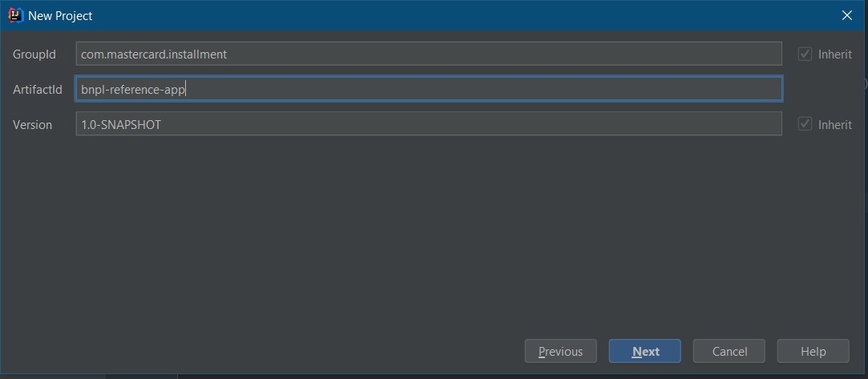Image resolution: width=868 pixels, height=379 pixels.
Task: Open Help for this dialog
Action: point(813,351)
